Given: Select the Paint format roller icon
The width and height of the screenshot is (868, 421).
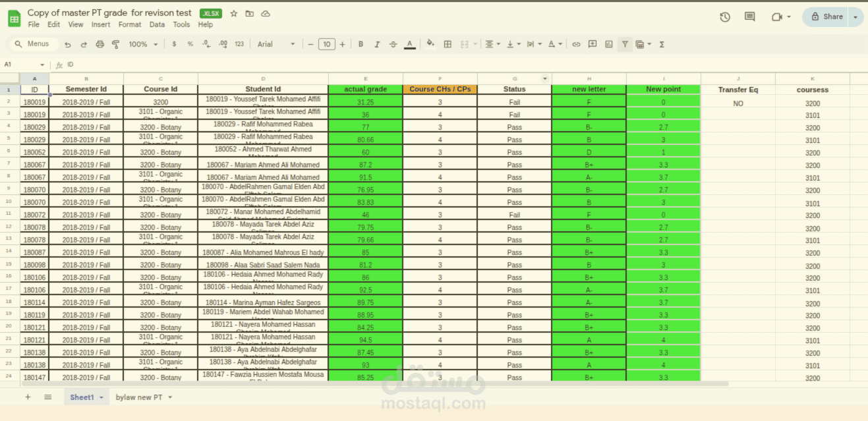Looking at the screenshot, I should click(x=116, y=45).
